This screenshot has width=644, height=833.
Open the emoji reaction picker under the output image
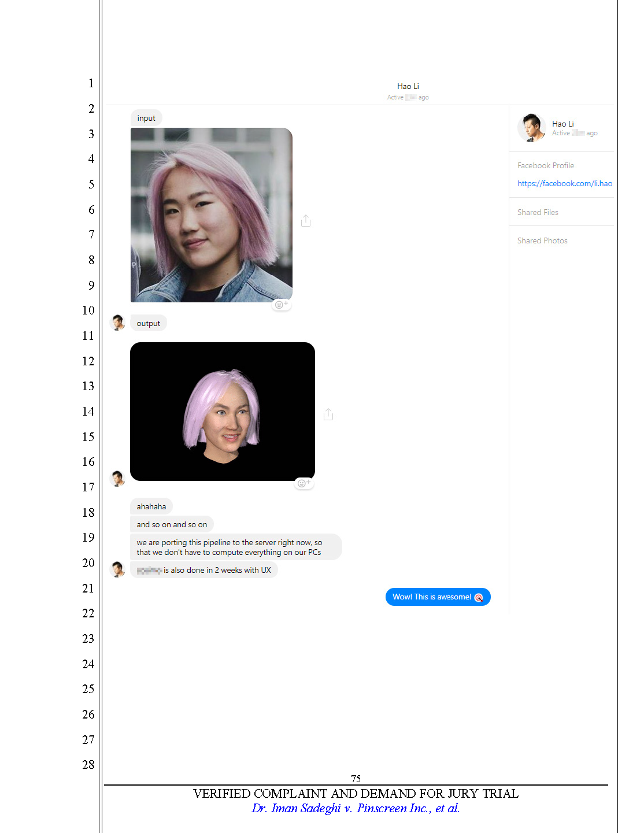tap(304, 483)
